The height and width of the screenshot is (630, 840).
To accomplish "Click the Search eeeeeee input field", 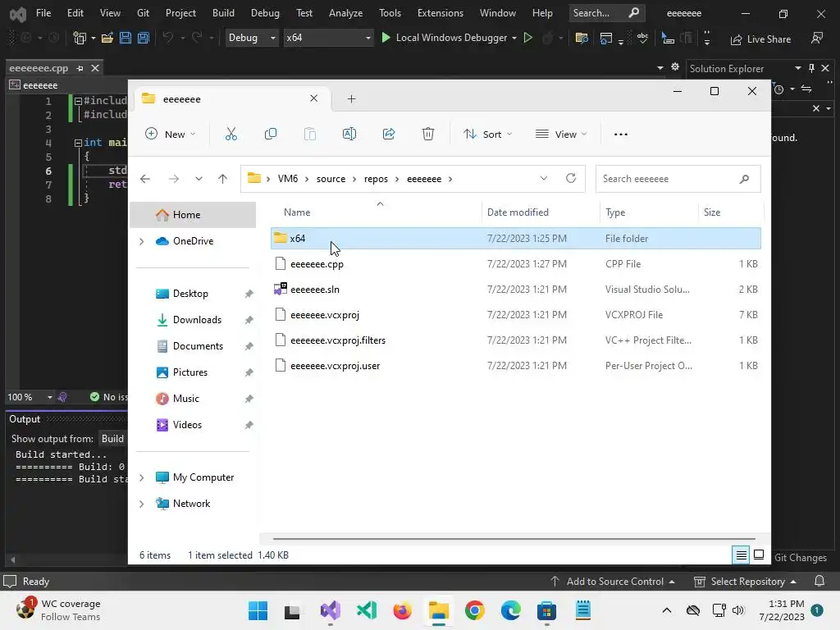I will [678, 179].
